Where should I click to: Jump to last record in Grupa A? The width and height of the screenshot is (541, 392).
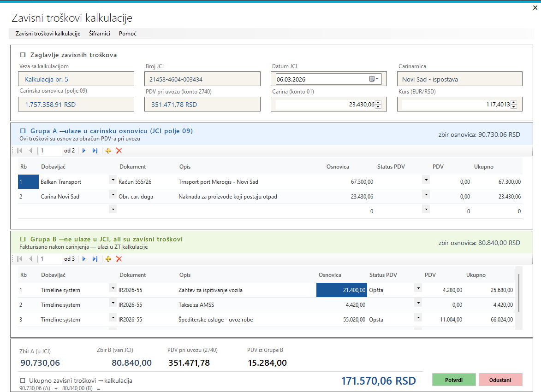(95, 151)
